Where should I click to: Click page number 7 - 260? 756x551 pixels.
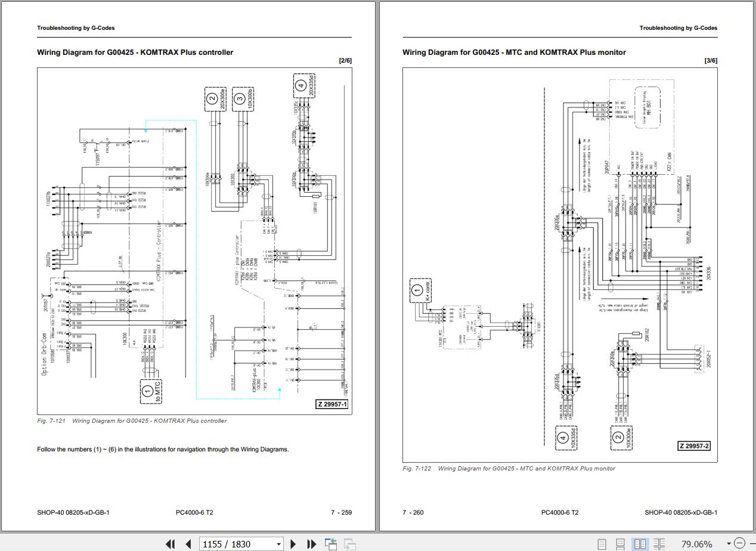pos(413,512)
